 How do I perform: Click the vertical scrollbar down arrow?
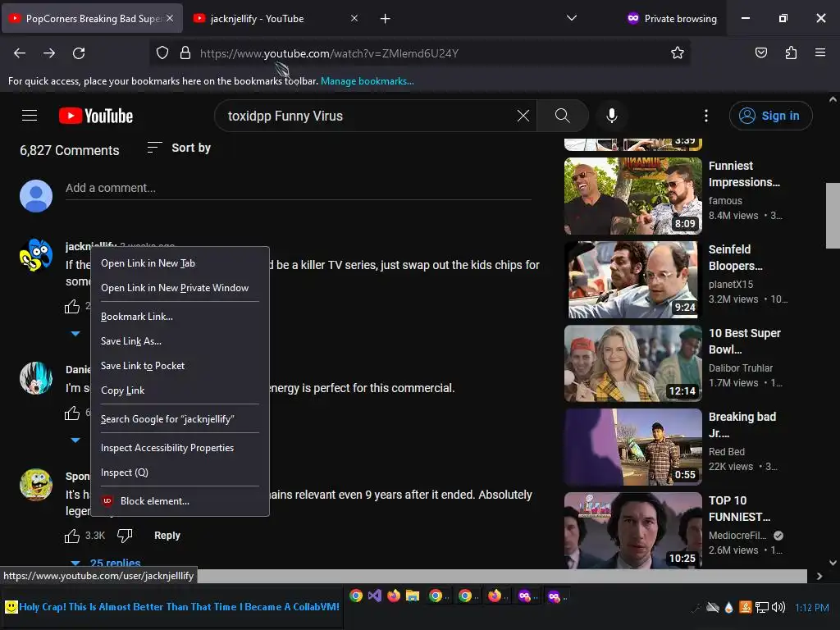[833, 563]
